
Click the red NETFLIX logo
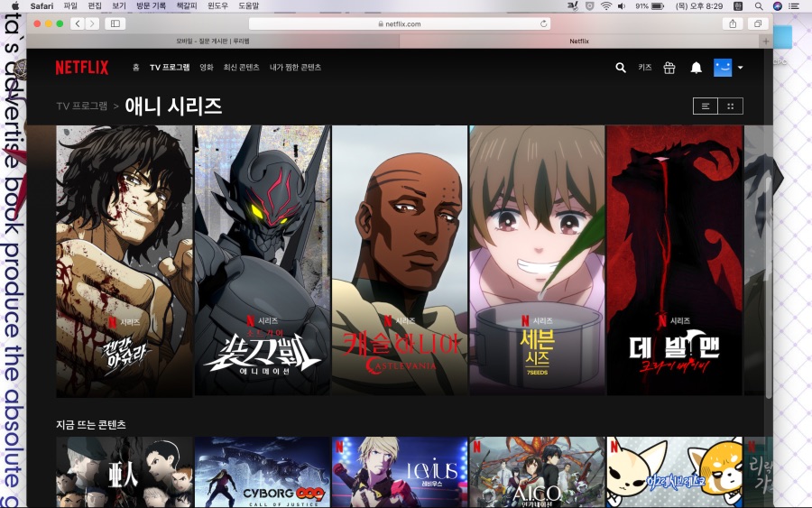point(82,68)
